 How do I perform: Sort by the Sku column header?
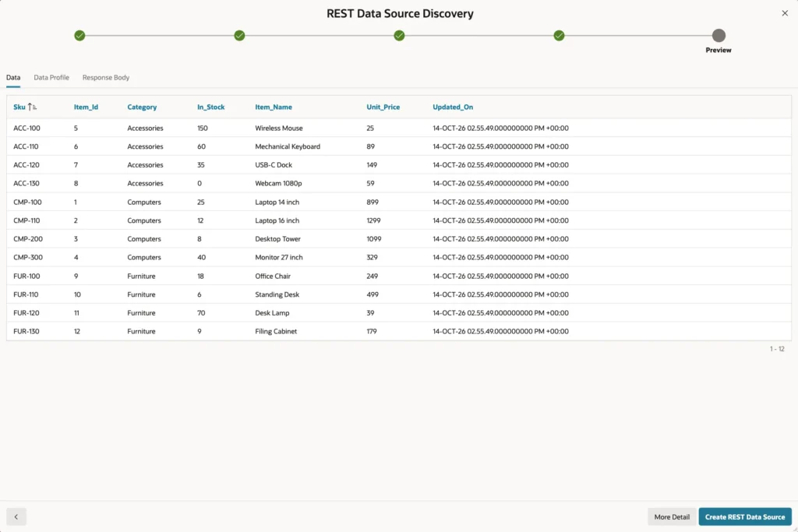click(x=19, y=107)
